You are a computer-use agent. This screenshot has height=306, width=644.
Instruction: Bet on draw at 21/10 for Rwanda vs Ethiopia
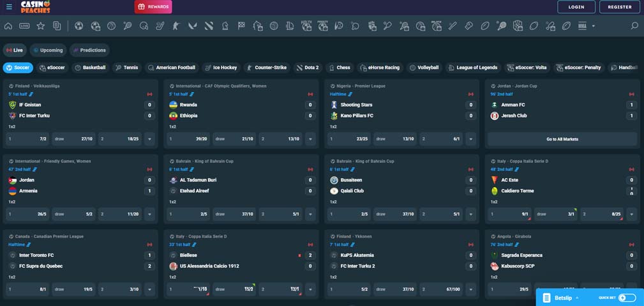pos(234,139)
